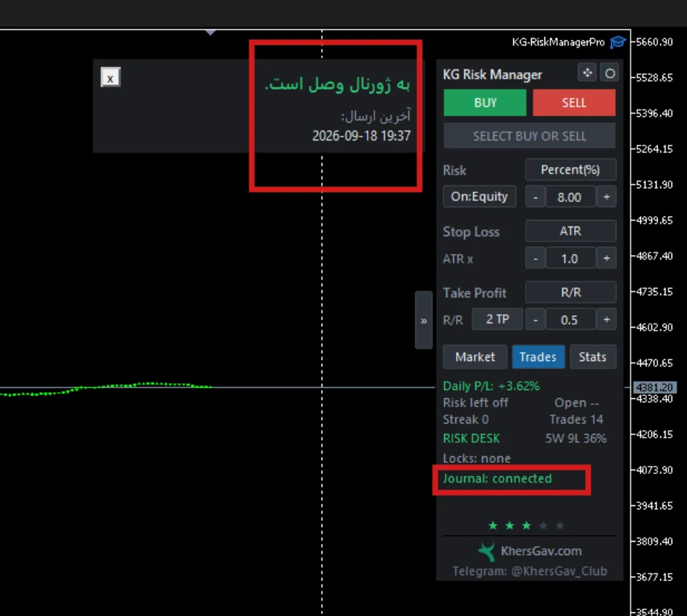Click the R/R field showing 0.5
This screenshot has width=687, height=616.
coord(570,320)
